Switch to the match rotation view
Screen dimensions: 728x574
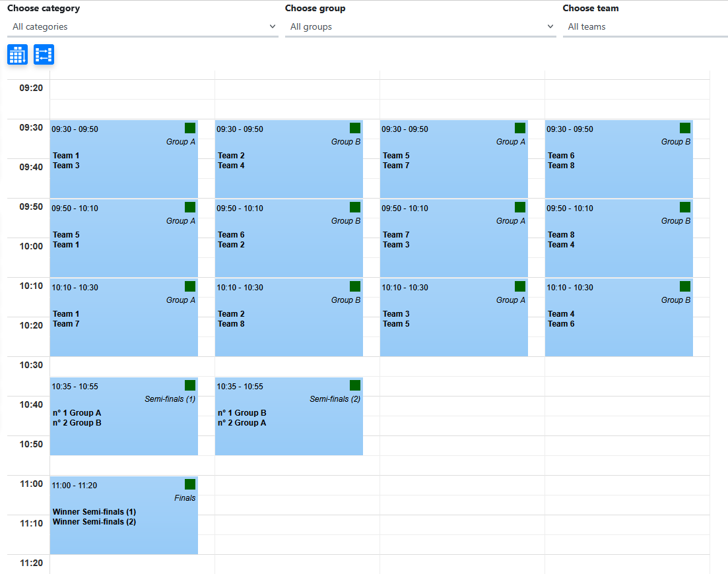(x=43, y=54)
